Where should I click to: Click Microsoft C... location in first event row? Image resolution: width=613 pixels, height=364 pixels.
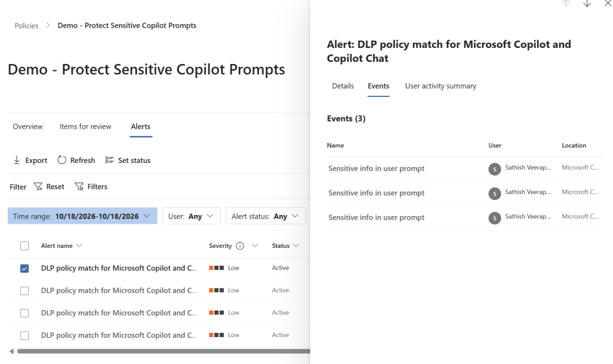tap(580, 168)
